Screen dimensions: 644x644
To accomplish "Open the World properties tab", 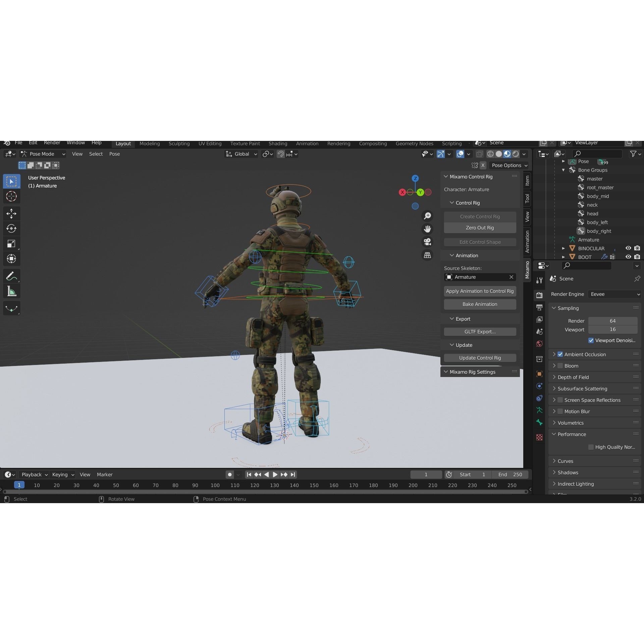I will [539, 344].
